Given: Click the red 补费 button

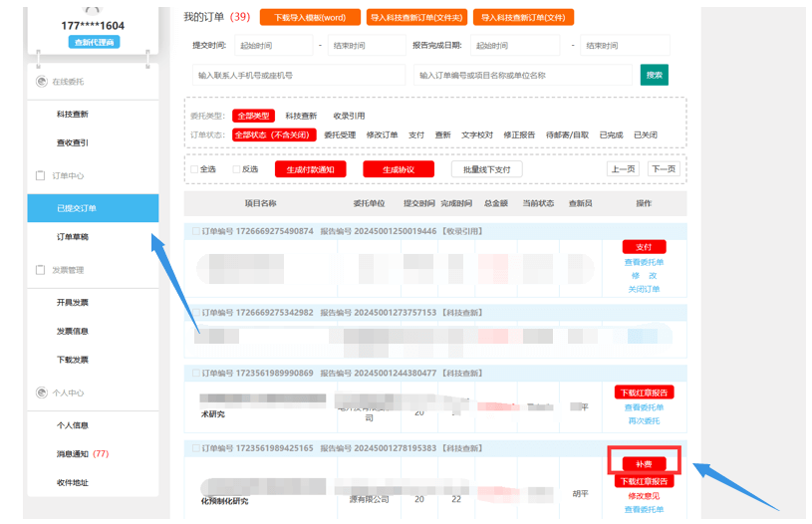Looking at the screenshot, I should [x=644, y=463].
